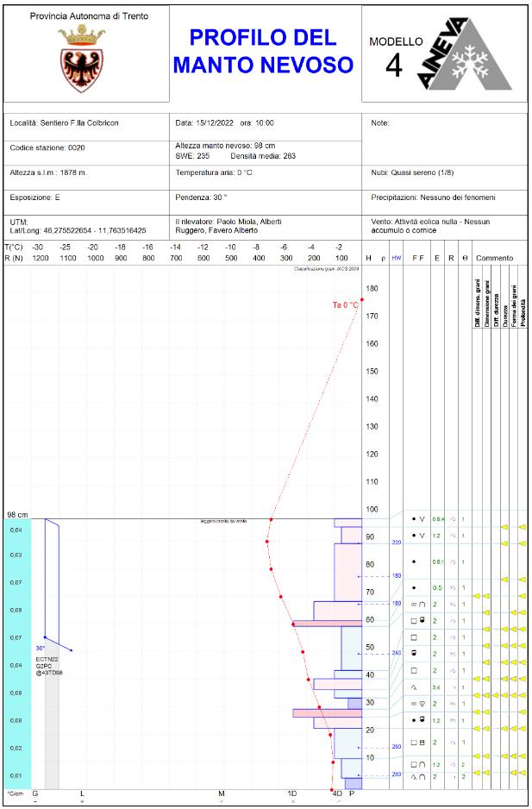532x809 pixels.
Task: Click the Esposizione: E field
Action: (34, 198)
